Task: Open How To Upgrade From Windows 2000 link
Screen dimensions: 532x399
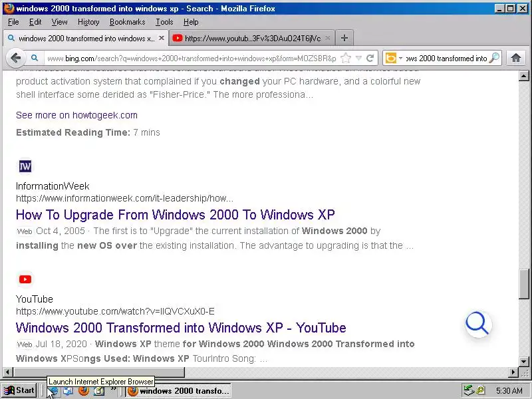Action: click(x=175, y=214)
